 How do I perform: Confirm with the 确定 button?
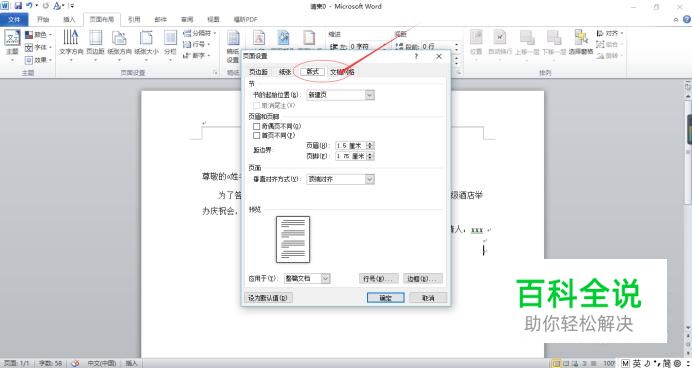coord(385,298)
